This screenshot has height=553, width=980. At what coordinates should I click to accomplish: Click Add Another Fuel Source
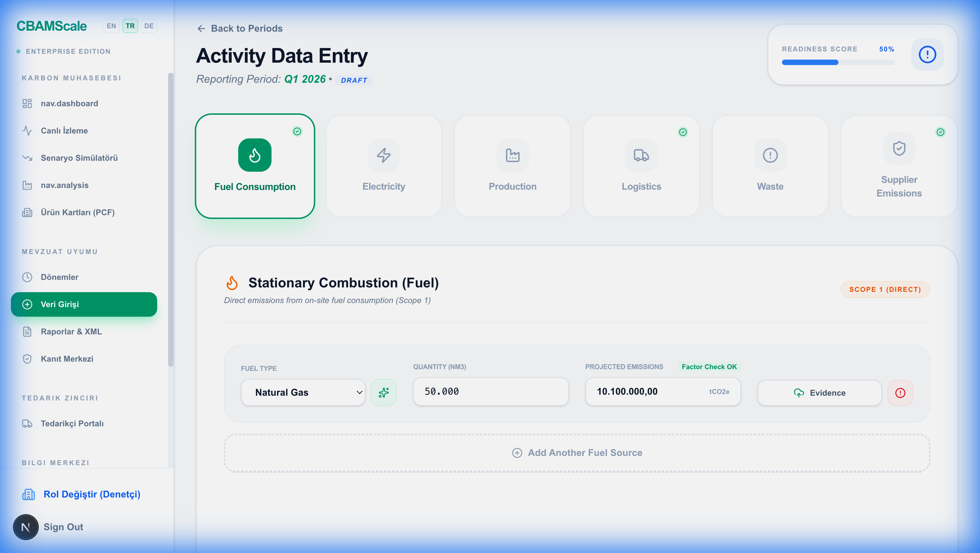[577, 453]
